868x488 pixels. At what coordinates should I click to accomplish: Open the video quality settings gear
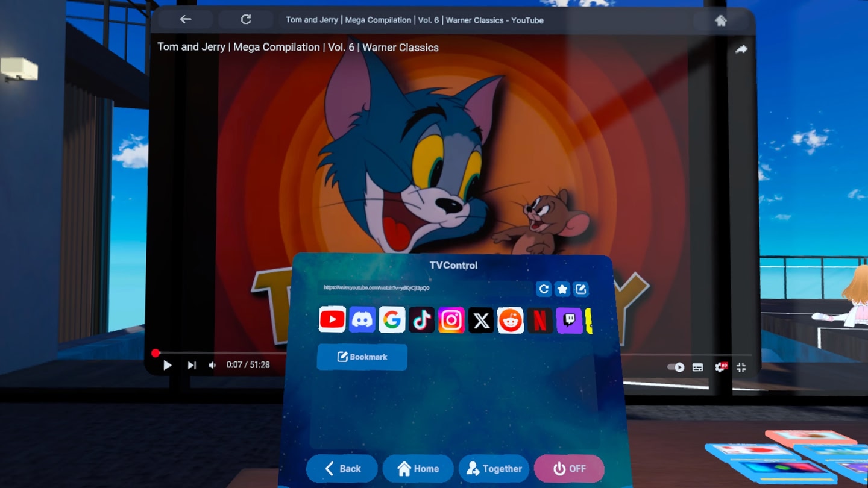[720, 367]
